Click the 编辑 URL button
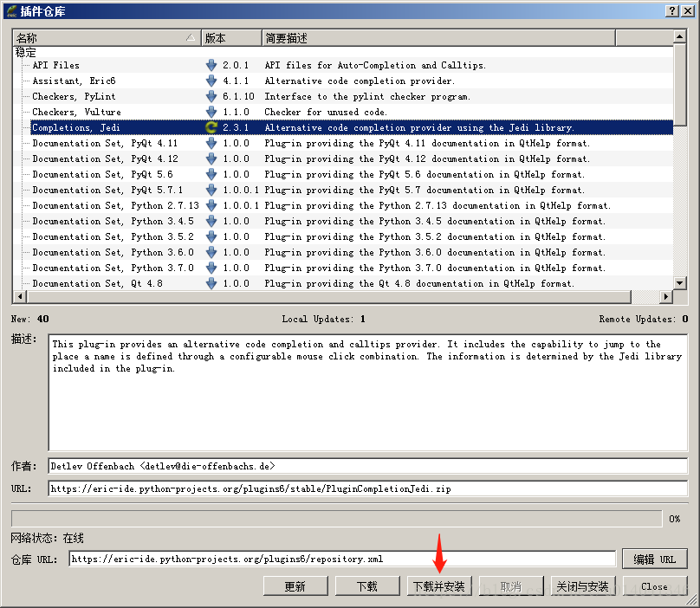This screenshot has width=700, height=608. tap(654, 559)
